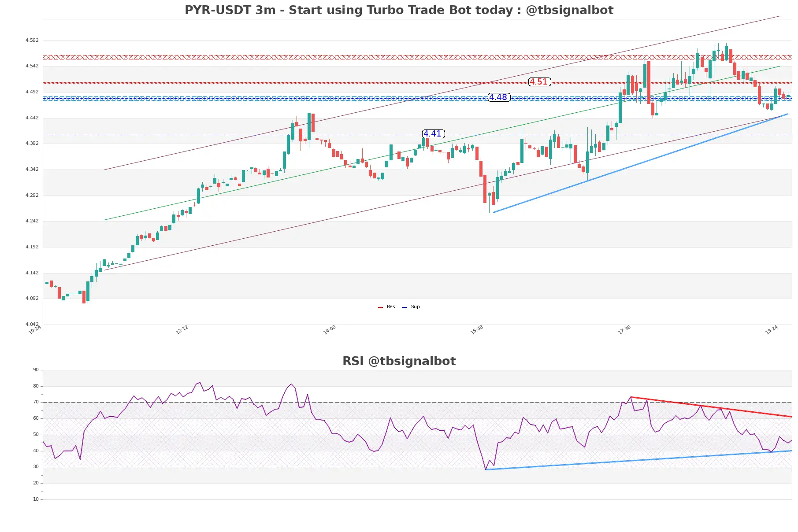Click the 4.51 resistance label
798x532 pixels.
click(539, 82)
